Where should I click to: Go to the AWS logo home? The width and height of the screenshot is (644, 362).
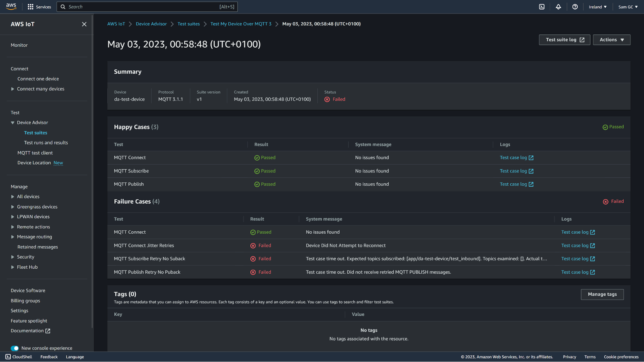[x=11, y=6]
